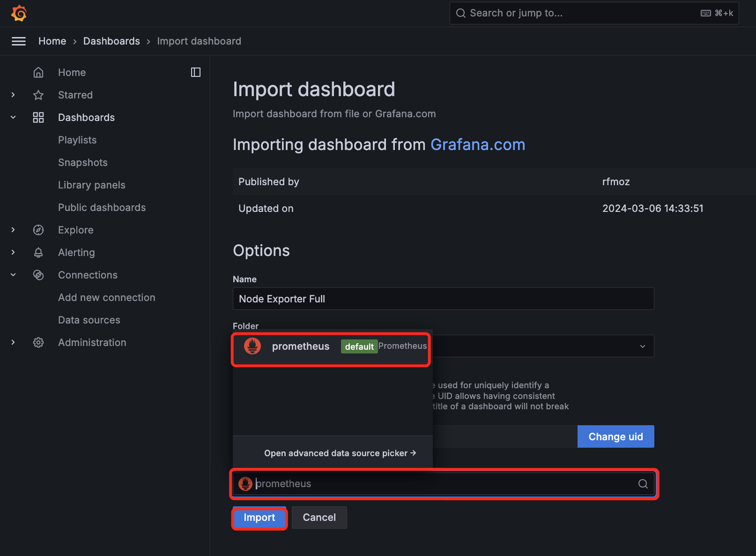This screenshot has width=756, height=556.
Task: Click the updated date 2024-03-06 14:33:51
Action: (x=653, y=209)
